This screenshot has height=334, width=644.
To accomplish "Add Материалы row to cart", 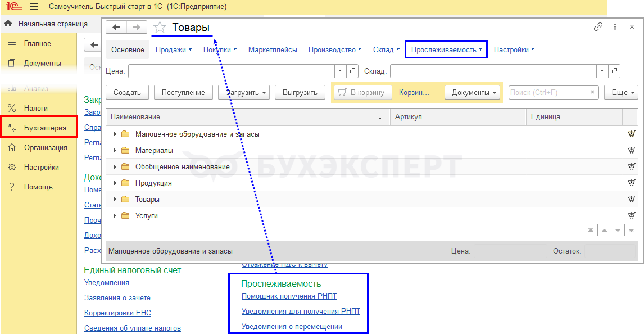I will pyautogui.click(x=632, y=150).
